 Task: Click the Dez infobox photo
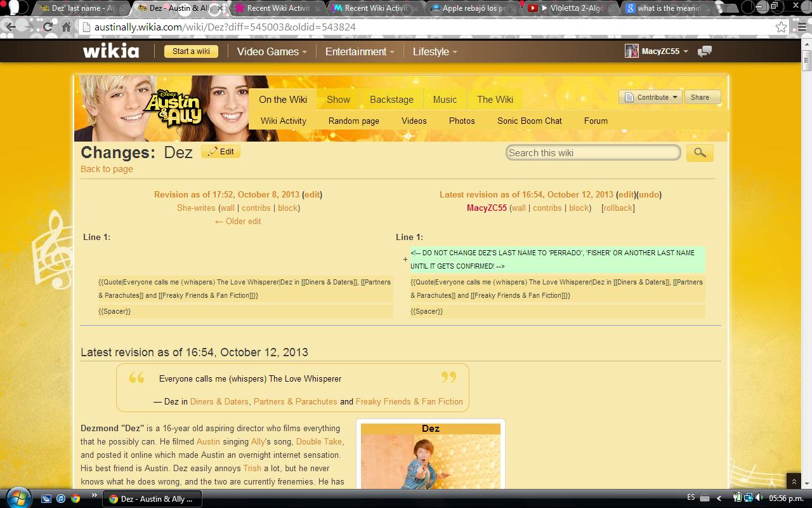[431, 461]
